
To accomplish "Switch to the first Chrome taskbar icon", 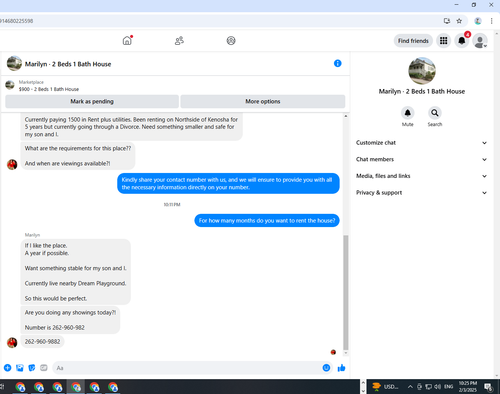I will pos(20,387).
